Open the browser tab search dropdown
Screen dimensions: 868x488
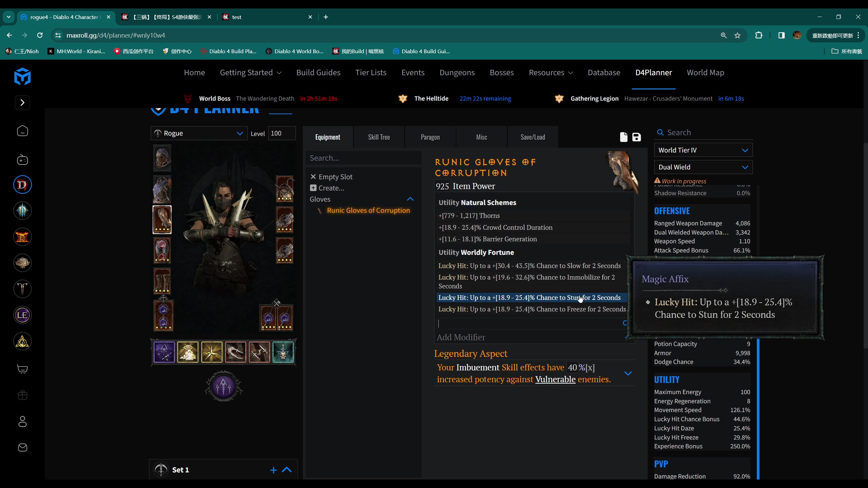pos(9,17)
